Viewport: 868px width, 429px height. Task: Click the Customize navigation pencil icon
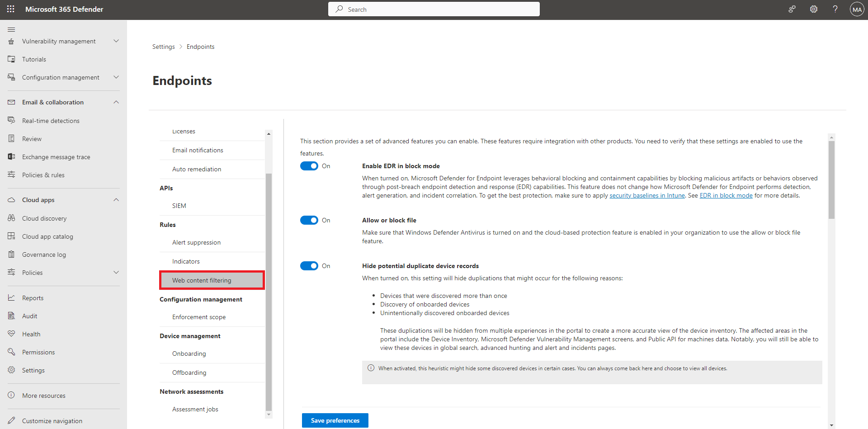coord(11,420)
